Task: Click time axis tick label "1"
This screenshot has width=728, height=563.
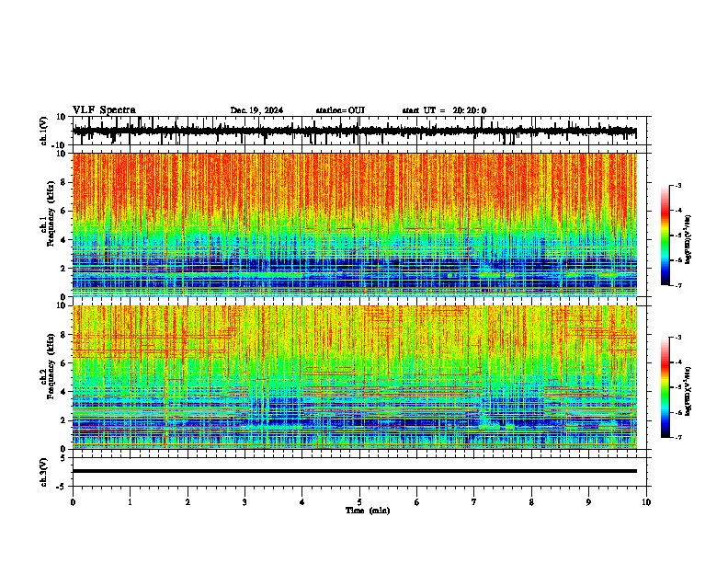Action: pyautogui.click(x=130, y=501)
